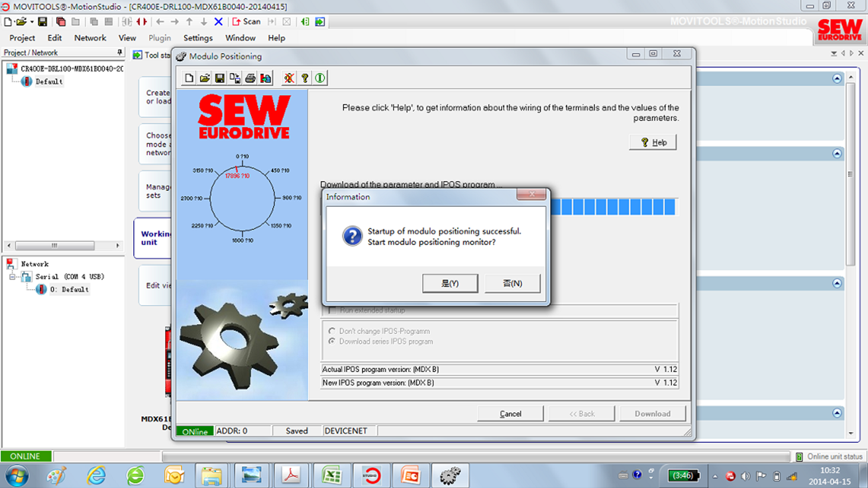Open Excel from the Windows taskbar

pyautogui.click(x=331, y=475)
